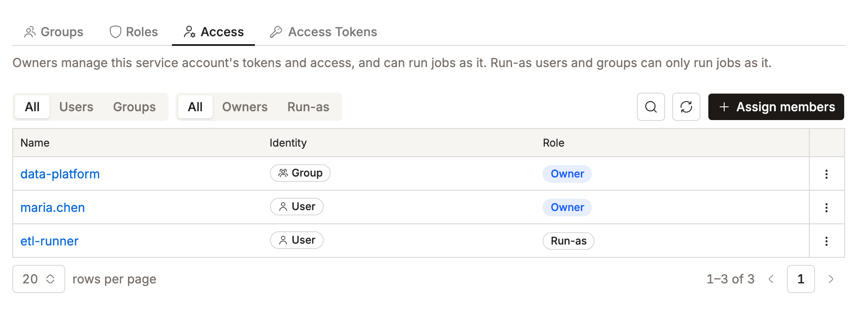868x309 pixels.
Task: Click the Owner badge for data-platform
Action: coord(567,174)
